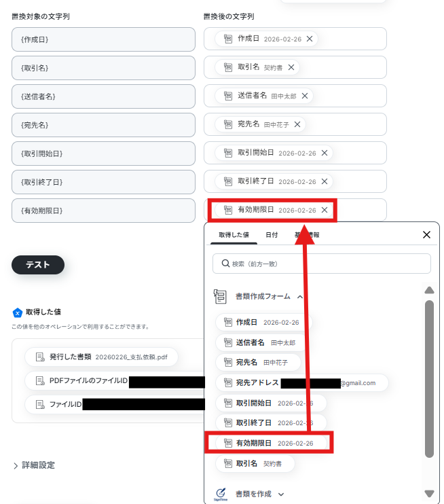Image resolution: width=444 pixels, height=504 pixels.
Task: Choose 宛先アドレス from the value list
Action: (x=301, y=383)
